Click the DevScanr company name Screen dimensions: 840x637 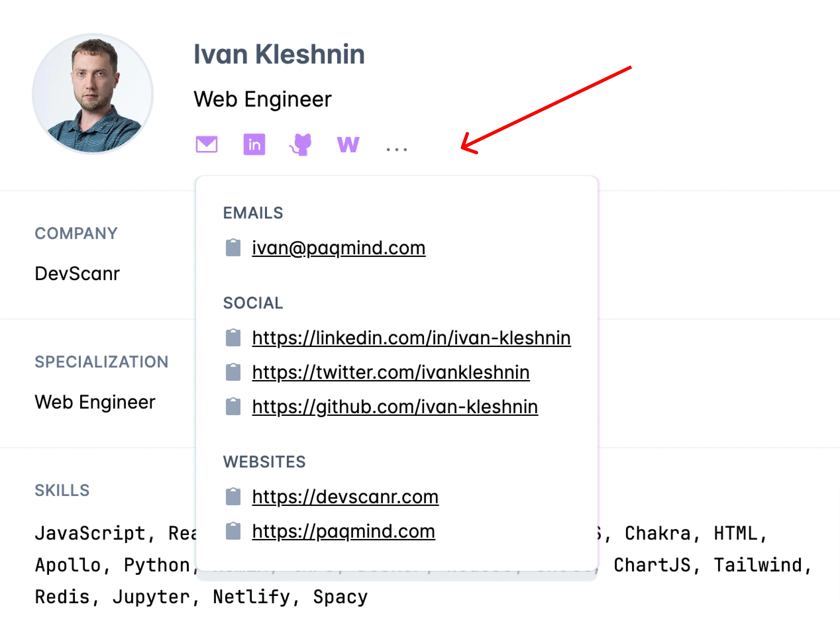coord(77,273)
